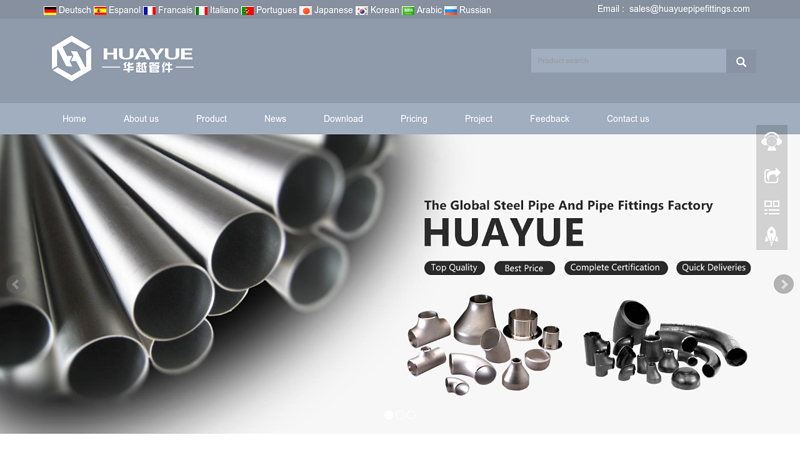This screenshot has width=800, height=450.
Task: Click the Best Price badge
Action: tap(524, 268)
